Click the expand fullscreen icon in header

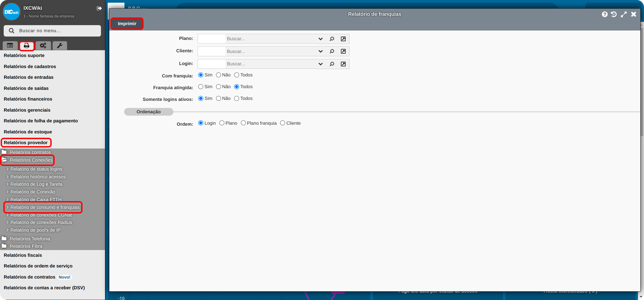point(624,14)
